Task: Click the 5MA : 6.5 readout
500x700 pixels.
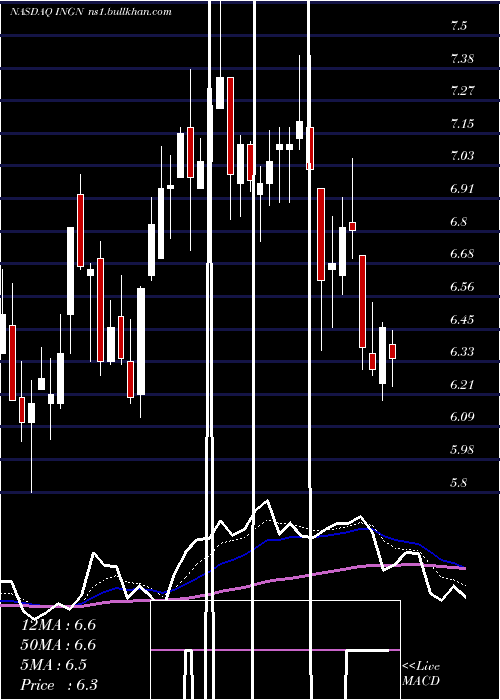Action: [54, 665]
